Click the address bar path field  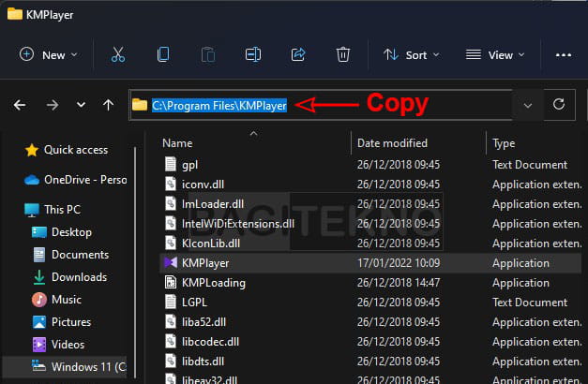pyautogui.click(x=321, y=105)
